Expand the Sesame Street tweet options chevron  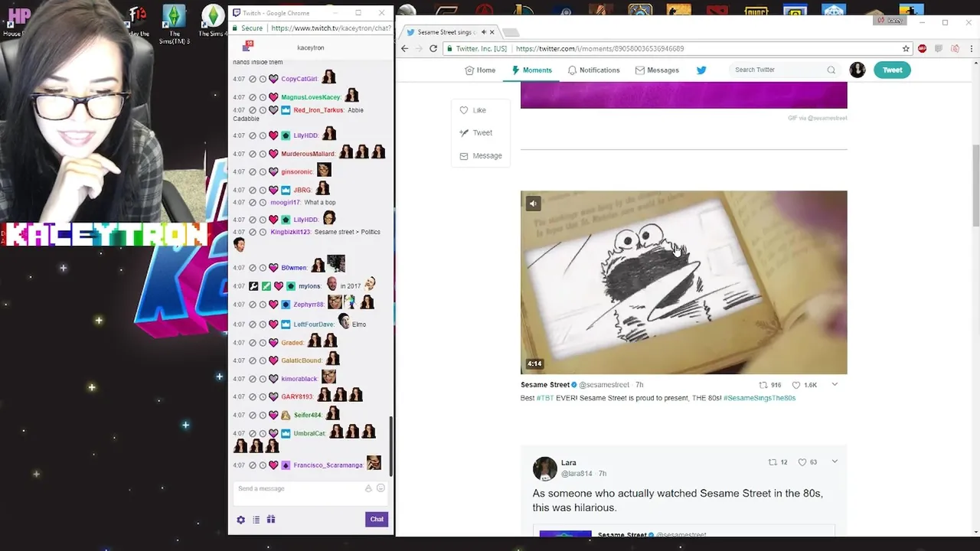coord(835,385)
